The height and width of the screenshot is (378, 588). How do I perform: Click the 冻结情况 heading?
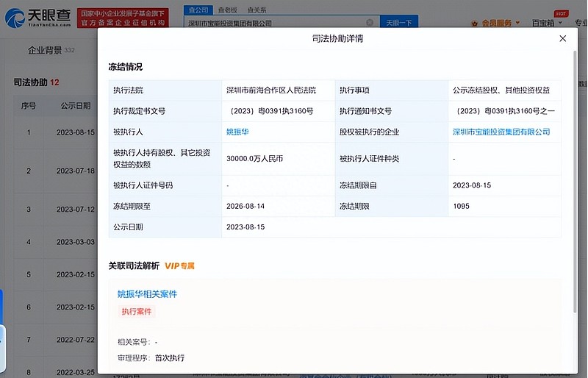tap(125, 67)
